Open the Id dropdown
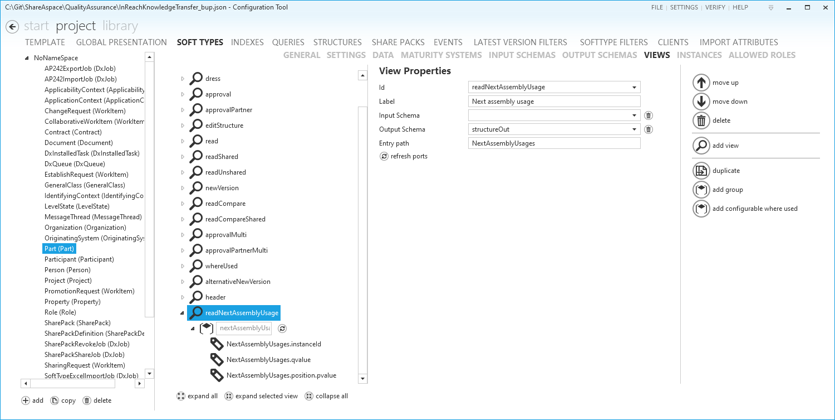Image resolution: width=835 pixels, height=420 pixels. click(634, 87)
